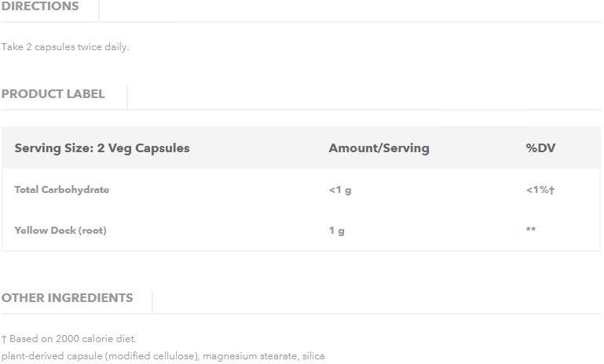Open the OTHER INGREDIENTS section heading
604x364 pixels.
tap(67, 298)
